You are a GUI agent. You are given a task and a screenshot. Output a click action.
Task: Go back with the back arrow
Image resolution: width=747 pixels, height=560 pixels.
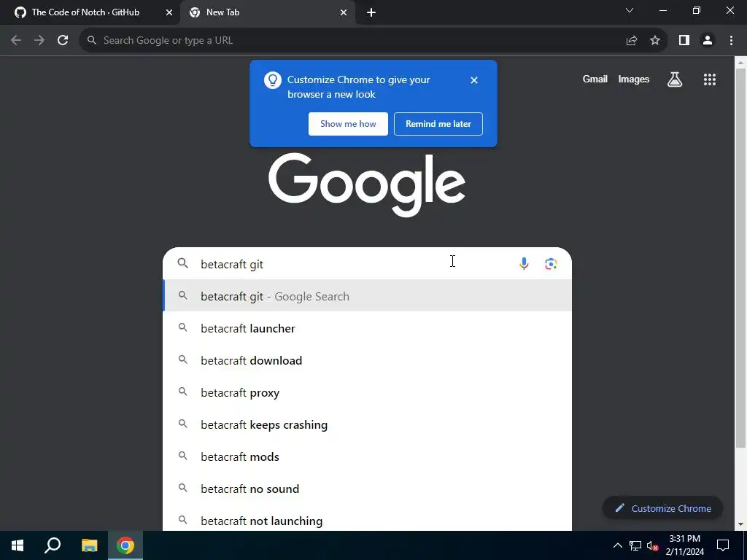point(16,41)
